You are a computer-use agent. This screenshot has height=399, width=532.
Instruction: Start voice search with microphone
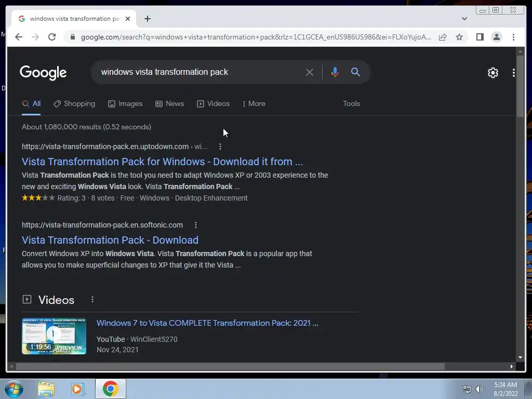(x=335, y=72)
